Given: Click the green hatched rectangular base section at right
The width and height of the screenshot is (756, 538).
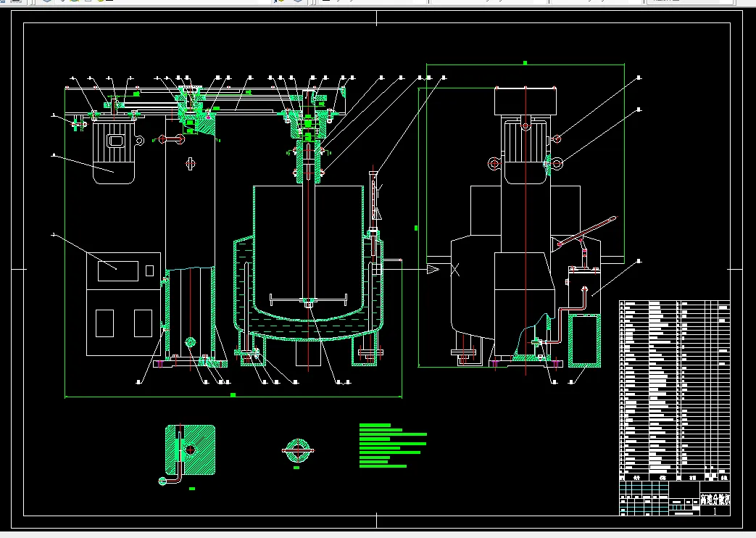Looking at the screenshot, I should [x=584, y=341].
